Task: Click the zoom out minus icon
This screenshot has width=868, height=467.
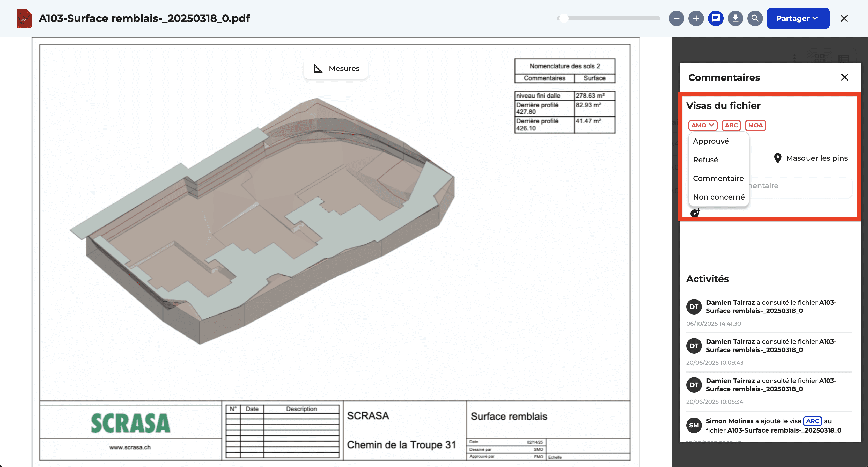Action: (x=676, y=18)
